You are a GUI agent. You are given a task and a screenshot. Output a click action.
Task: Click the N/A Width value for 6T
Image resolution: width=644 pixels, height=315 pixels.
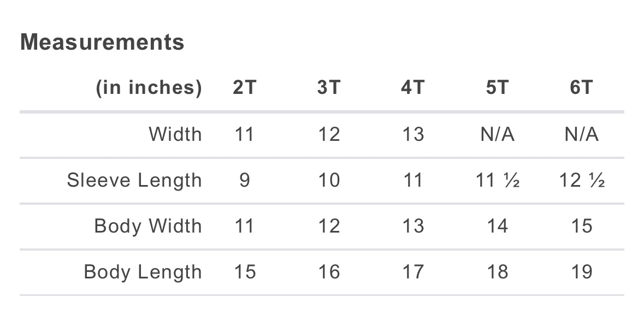(x=582, y=134)
